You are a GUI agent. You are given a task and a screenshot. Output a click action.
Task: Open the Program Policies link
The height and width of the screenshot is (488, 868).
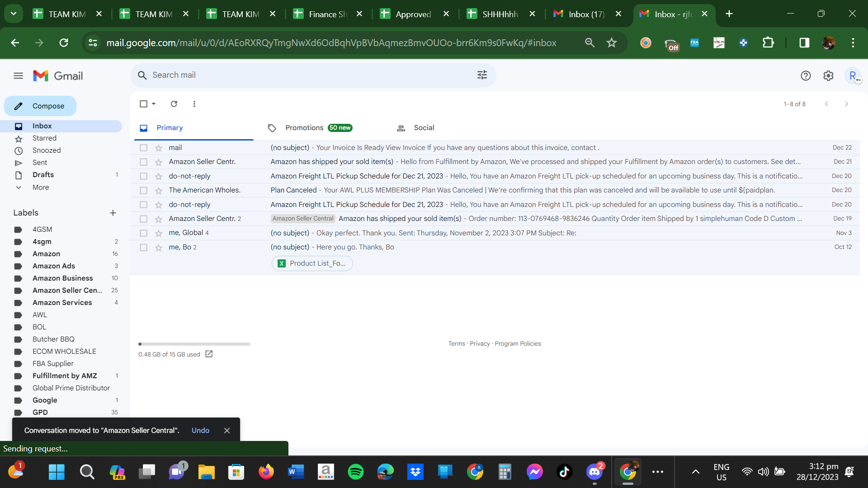(518, 344)
